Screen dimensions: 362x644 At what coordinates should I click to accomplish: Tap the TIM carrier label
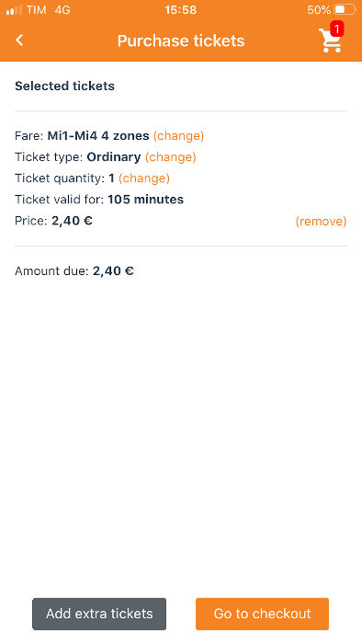click(37, 10)
